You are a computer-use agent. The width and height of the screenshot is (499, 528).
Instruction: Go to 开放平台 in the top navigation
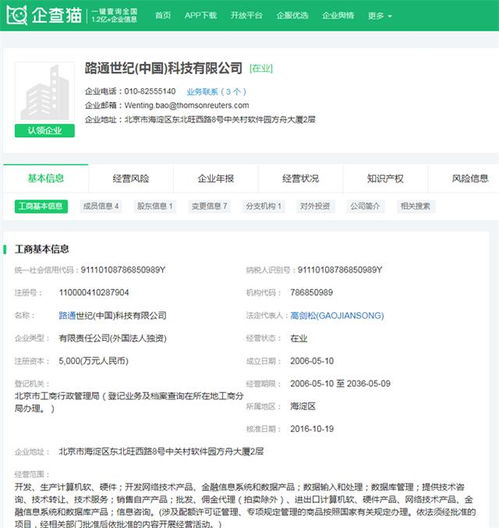(x=246, y=15)
